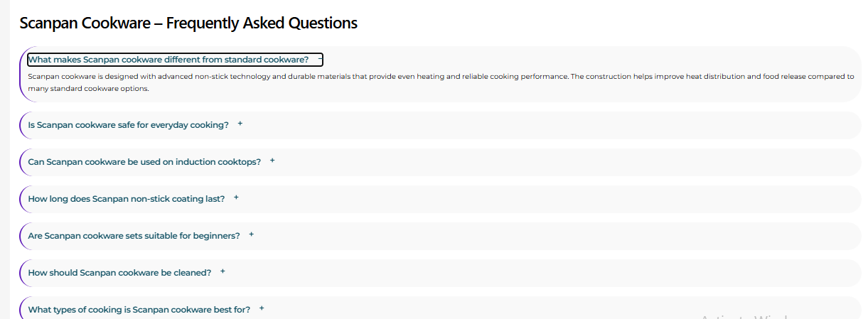Collapse 'What makes Scanpan cookware different' question

pos(168,60)
